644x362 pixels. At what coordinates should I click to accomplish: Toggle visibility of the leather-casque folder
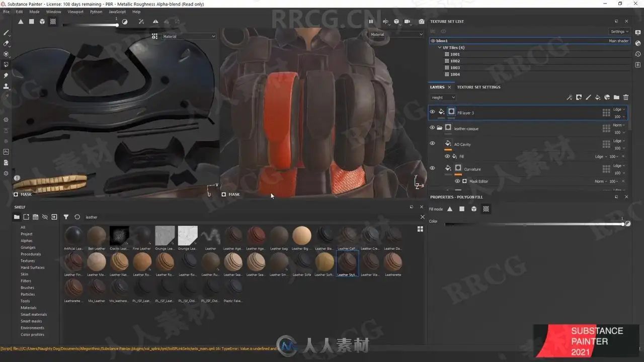[432, 128]
